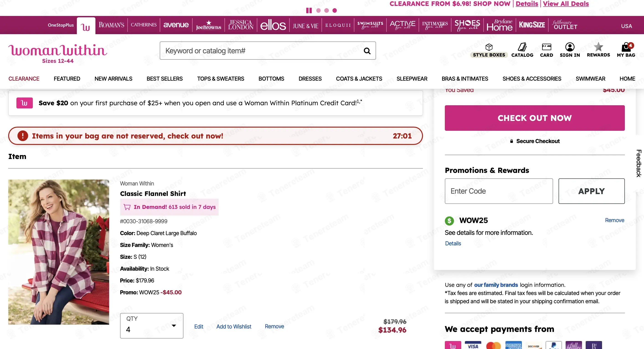644x349 pixels.
Task: Open the Jessica London brand site
Action: pyautogui.click(x=241, y=25)
